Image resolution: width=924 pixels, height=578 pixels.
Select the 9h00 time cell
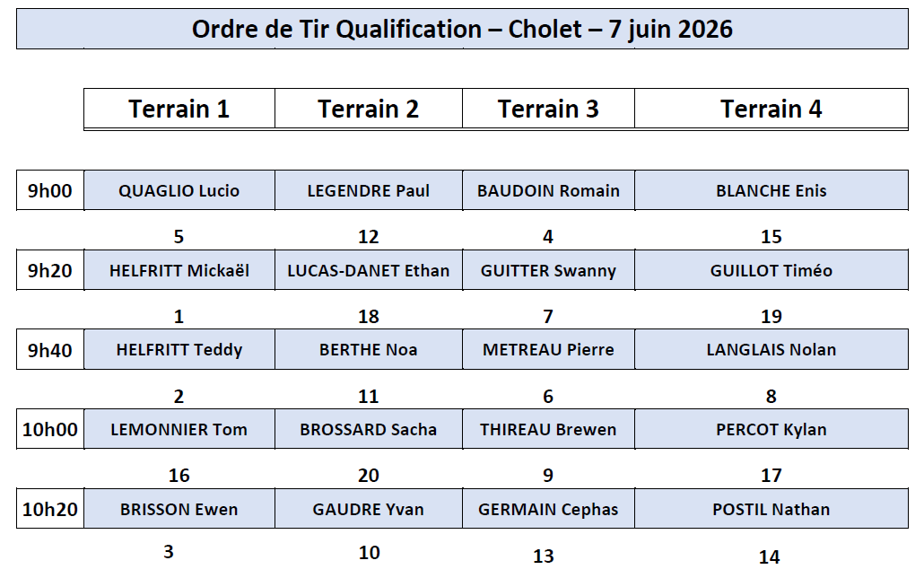point(50,190)
